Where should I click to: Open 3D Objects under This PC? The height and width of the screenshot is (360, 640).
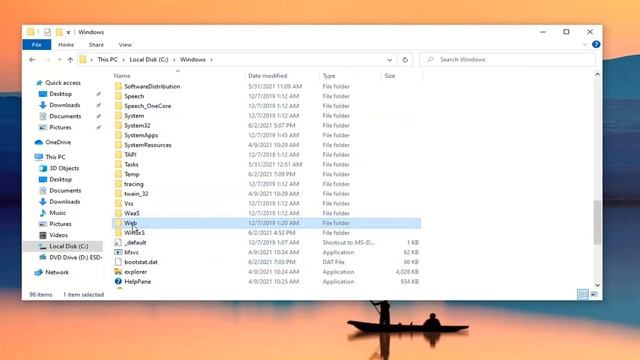pyautogui.click(x=64, y=168)
